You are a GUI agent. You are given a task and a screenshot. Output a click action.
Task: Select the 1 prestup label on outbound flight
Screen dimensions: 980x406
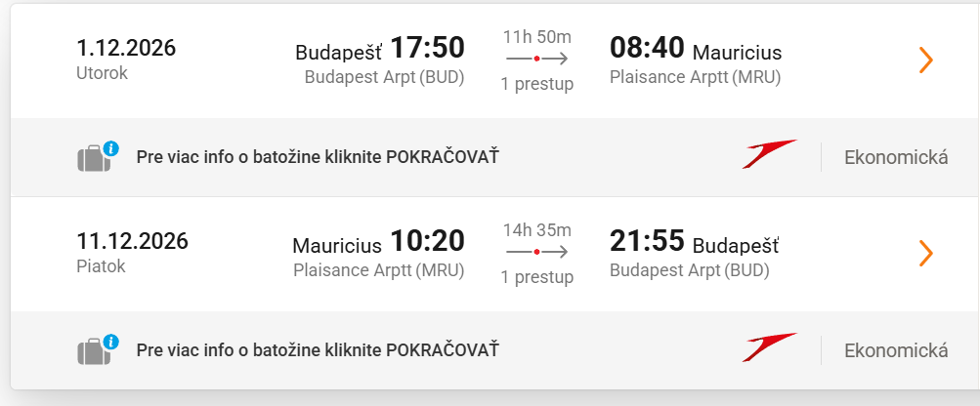pyautogui.click(x=536, y=84)
